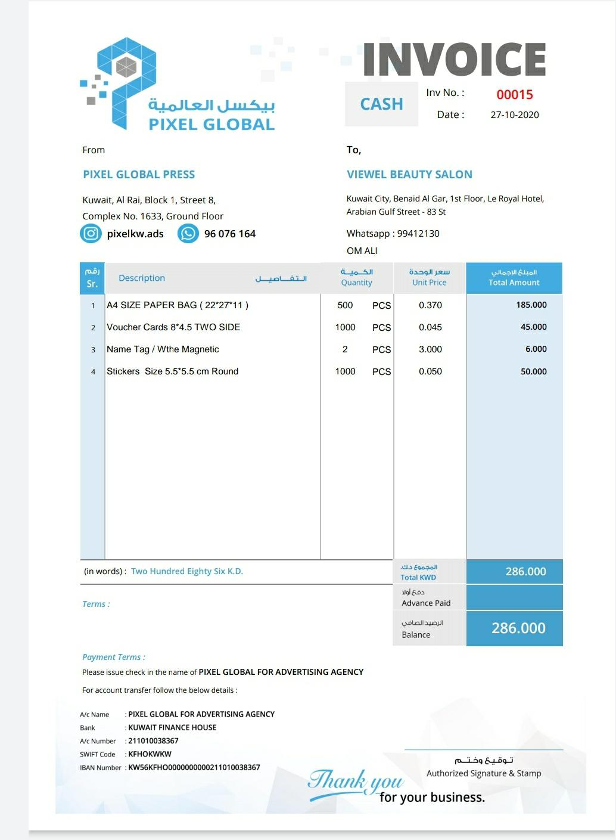Click the empty Advance Paid field

click(x=514, y=597)
